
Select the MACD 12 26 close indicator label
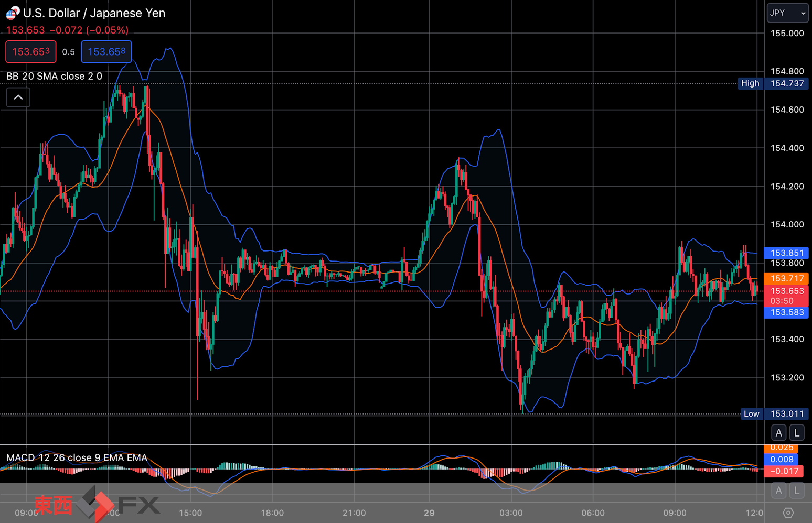pyautogui.click(x=77, y=457)
